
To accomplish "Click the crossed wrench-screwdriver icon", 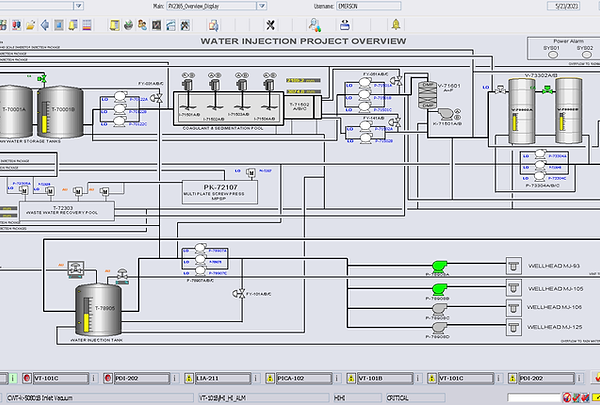I will [270, 25].
